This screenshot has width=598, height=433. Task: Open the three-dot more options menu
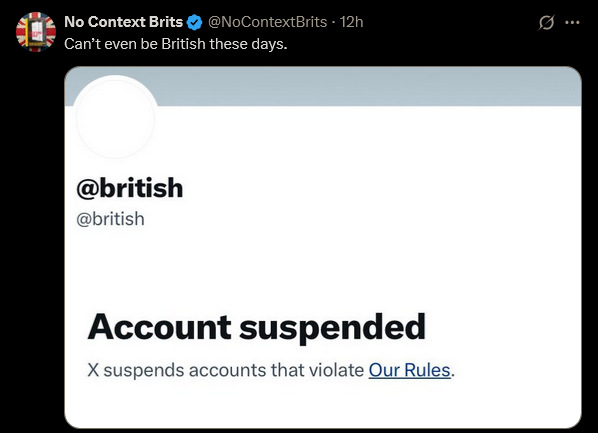[x=572, y=23]
